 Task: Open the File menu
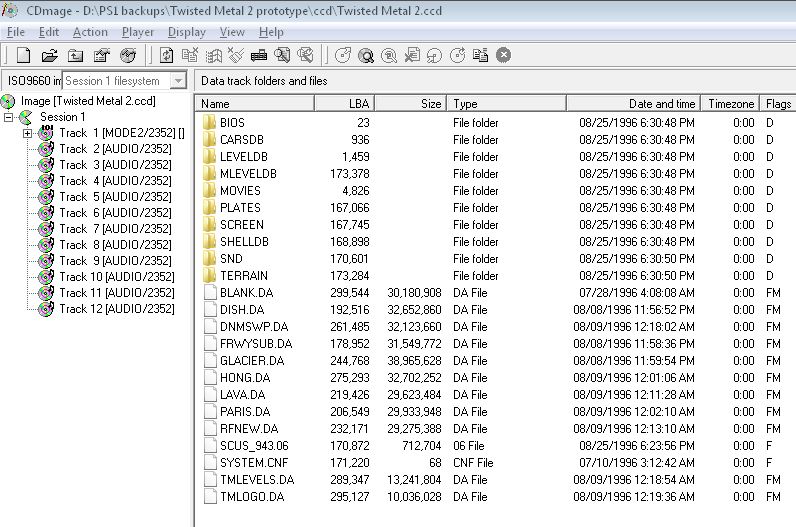click(16, 32)
